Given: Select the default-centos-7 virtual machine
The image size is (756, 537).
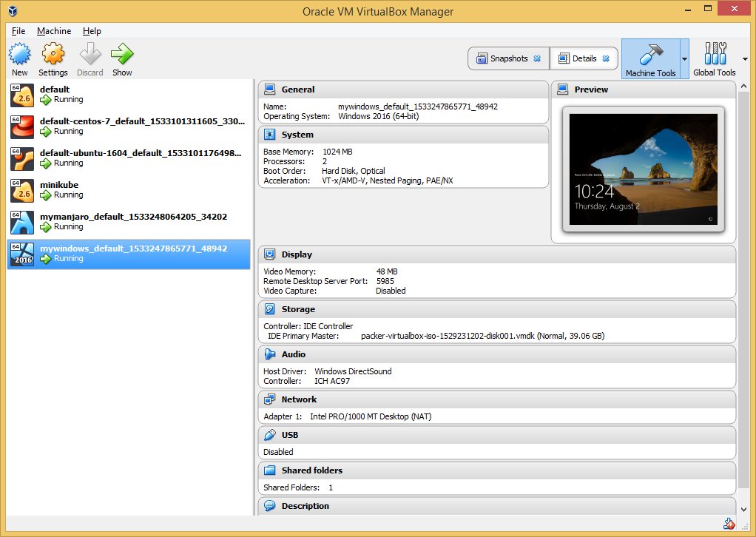Looking at the screenshot, I should [x=129, y=126].
